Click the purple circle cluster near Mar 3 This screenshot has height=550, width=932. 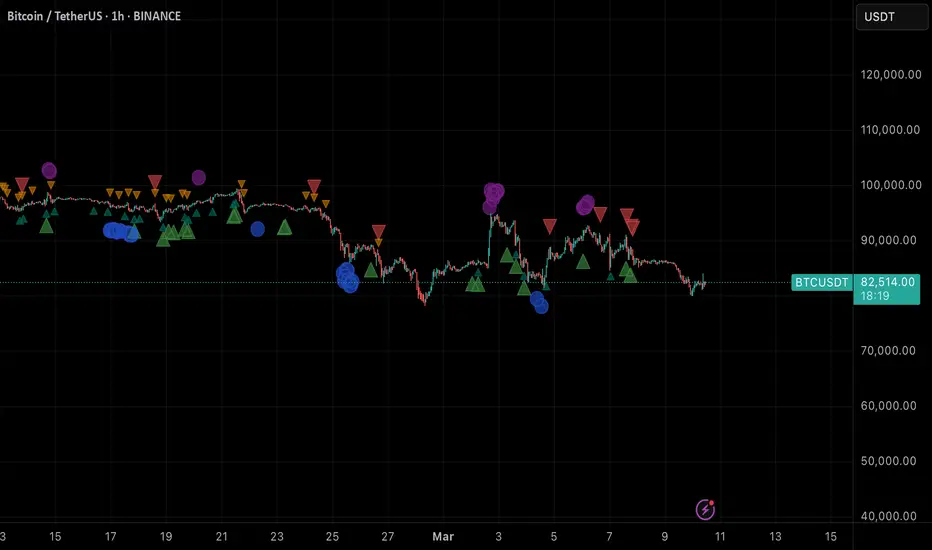[x=493, y=198]
